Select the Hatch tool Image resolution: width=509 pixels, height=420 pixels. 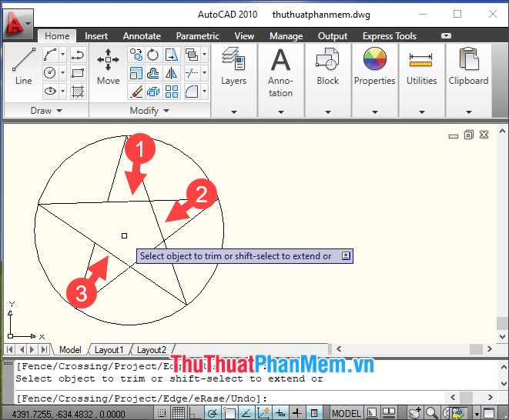click(x=78, y=91)
